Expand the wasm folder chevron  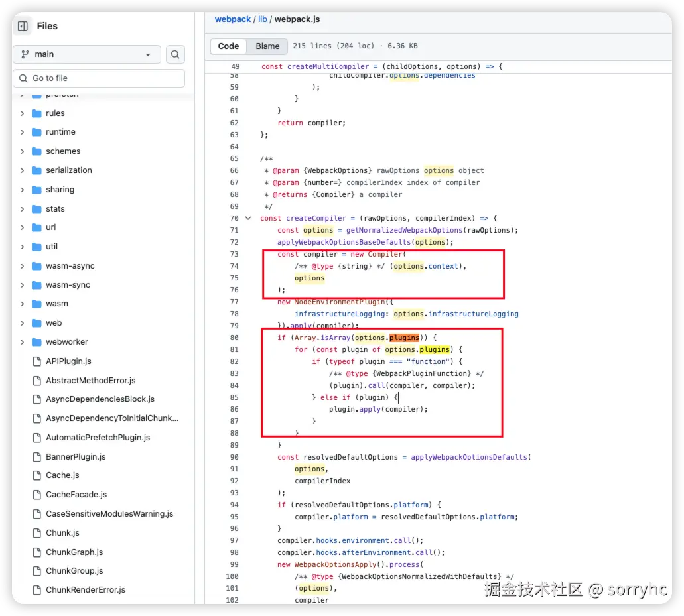(23, 304)
